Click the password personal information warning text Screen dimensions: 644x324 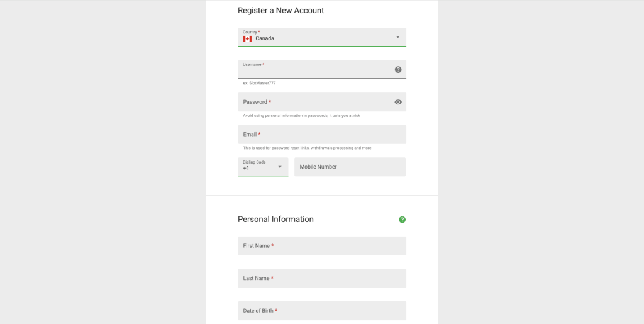[x=301, y=116]
